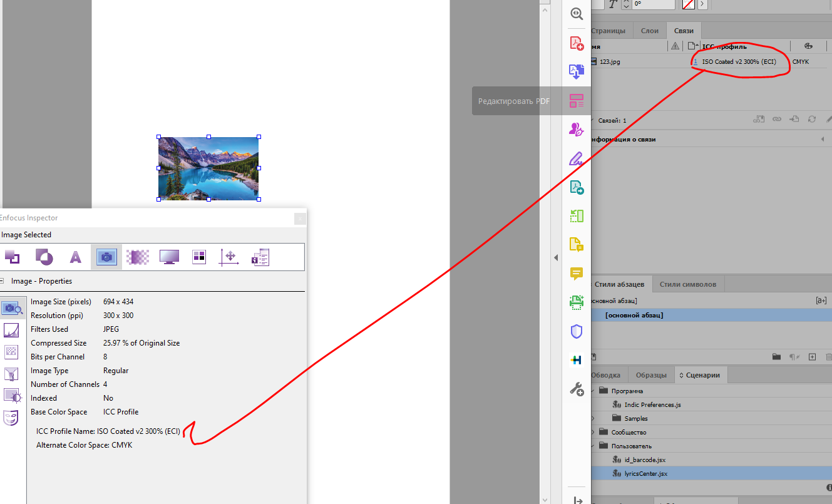Screen dimensions: 832x504
Task: Switch to the Образцы tab
Action: coord(651,375)
